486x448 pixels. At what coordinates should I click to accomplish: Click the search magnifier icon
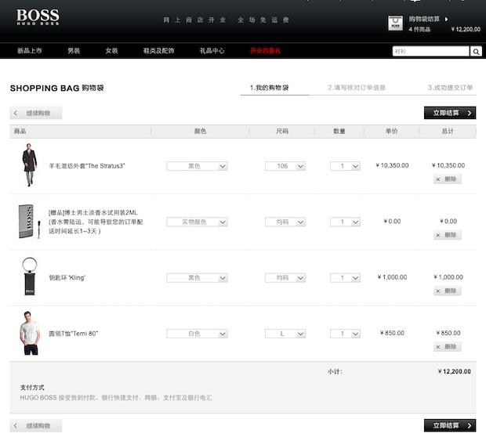pos(476,51)
